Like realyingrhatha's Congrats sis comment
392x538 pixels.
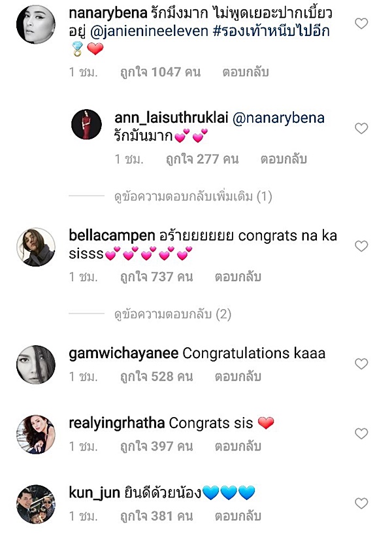361,434
